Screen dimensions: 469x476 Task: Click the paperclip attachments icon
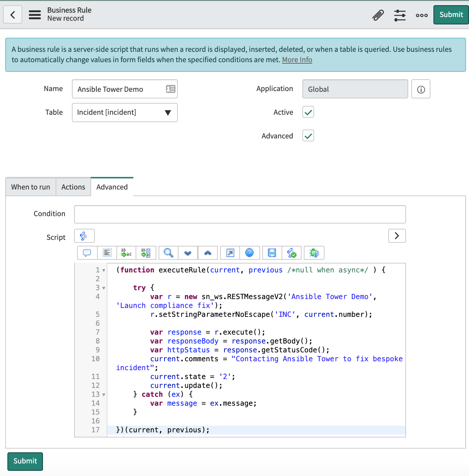pyautogui.click(x=378, y=15)
